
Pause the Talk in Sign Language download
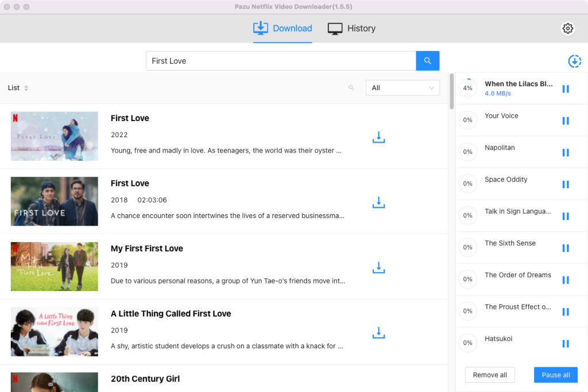click(x=566, y=216)
